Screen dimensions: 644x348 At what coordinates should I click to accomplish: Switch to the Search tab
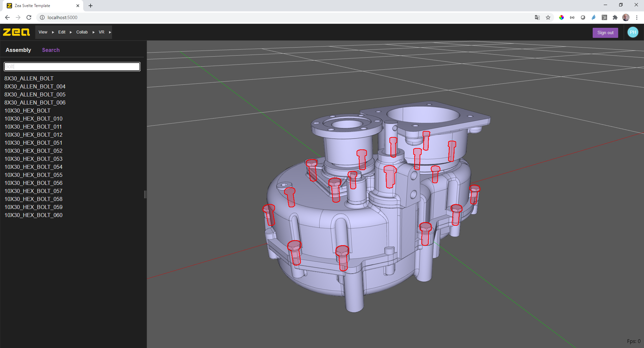tap(51, 50)
